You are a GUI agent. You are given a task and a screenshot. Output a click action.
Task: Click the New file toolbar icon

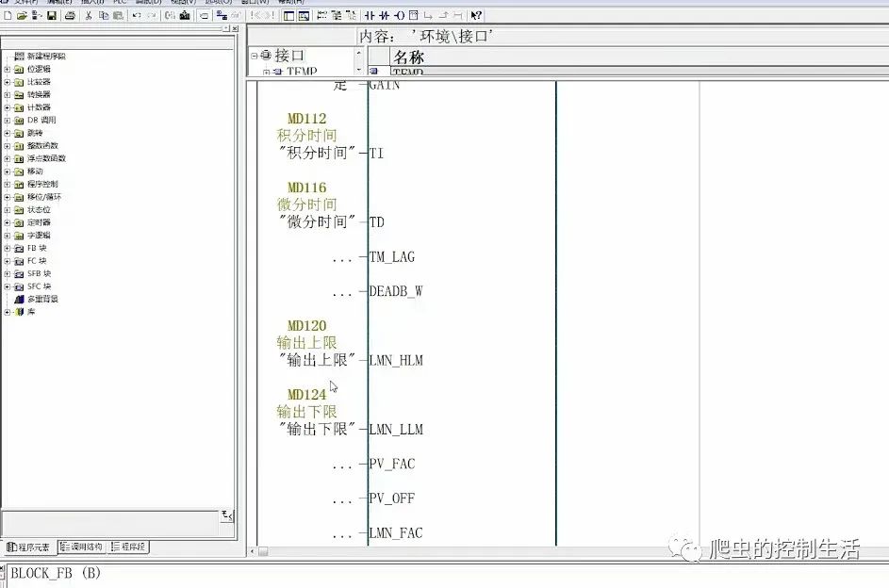[8, 16]
